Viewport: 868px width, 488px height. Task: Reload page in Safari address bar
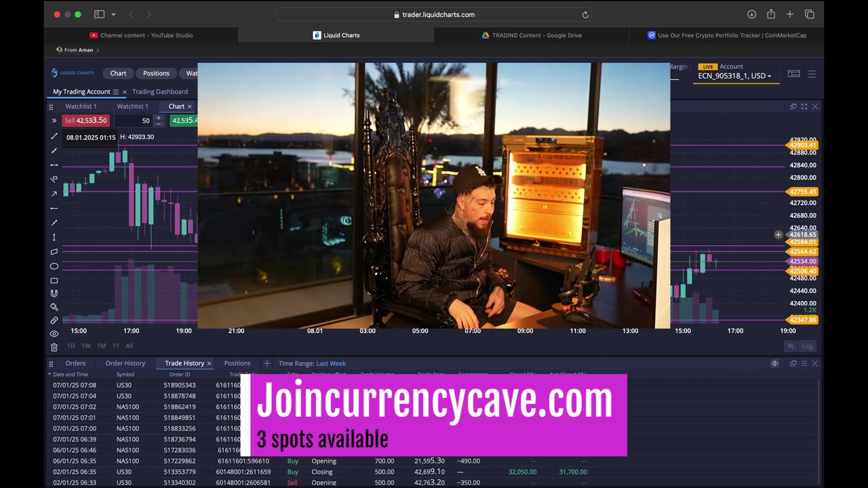tap(585, 14)
